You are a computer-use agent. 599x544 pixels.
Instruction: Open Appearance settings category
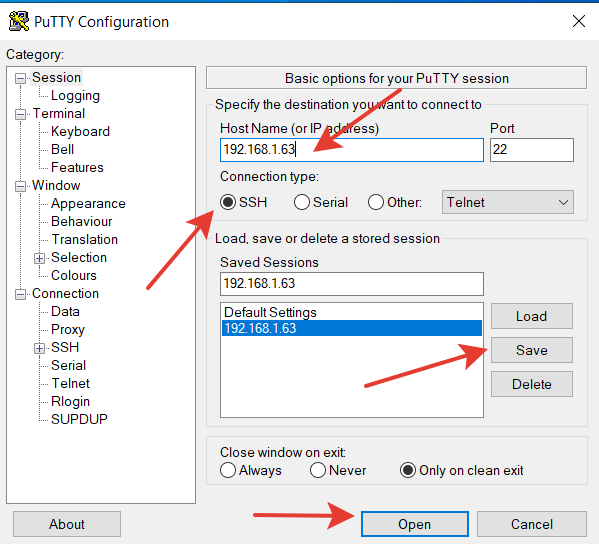coord(88,204)
